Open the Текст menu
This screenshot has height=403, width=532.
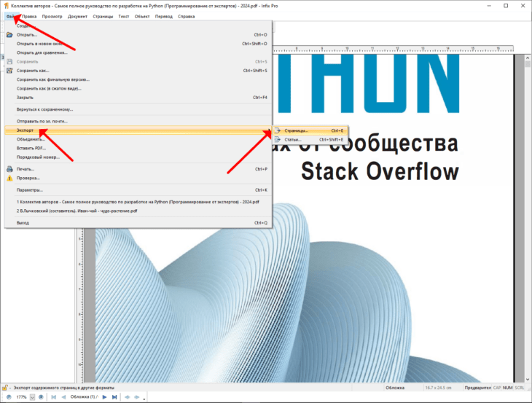[123, 16]
